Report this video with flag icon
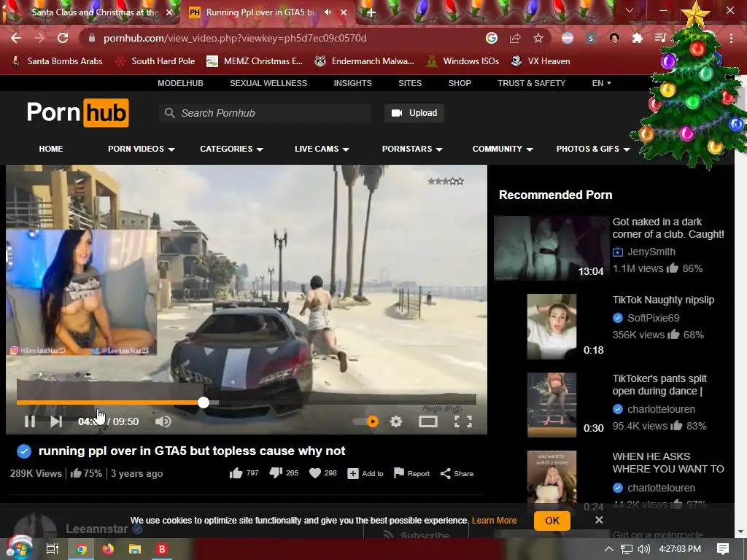The height and width of the screenshot is (560, 747). pyautogui.click(x=411, y=473)
